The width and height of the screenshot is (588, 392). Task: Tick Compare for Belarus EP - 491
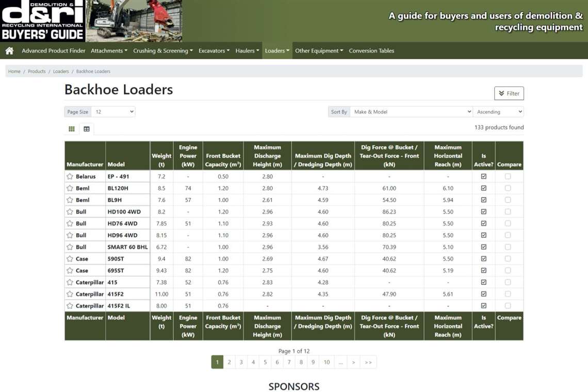point(508,176)
